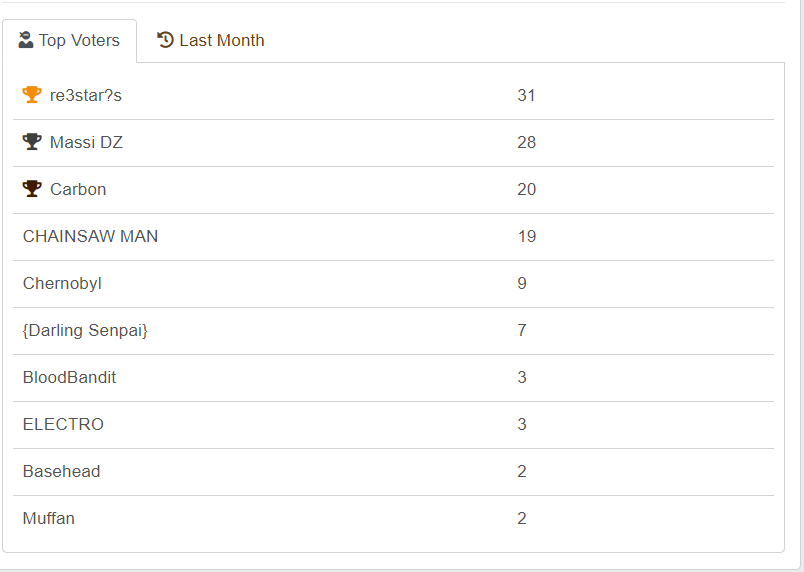
Task: Switch to the Top Voters tab
Action: [x=70, y=41]
